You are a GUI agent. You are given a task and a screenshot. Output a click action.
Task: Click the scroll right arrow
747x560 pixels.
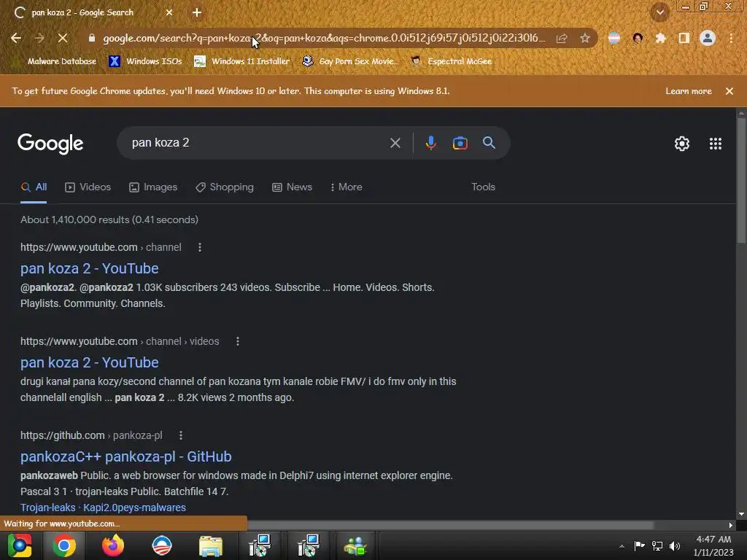pos(731,525)
